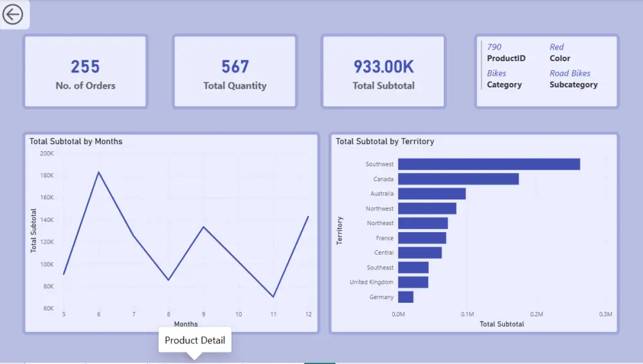
Task: Click the Category value Bikes
Action: tap(496, 73)
